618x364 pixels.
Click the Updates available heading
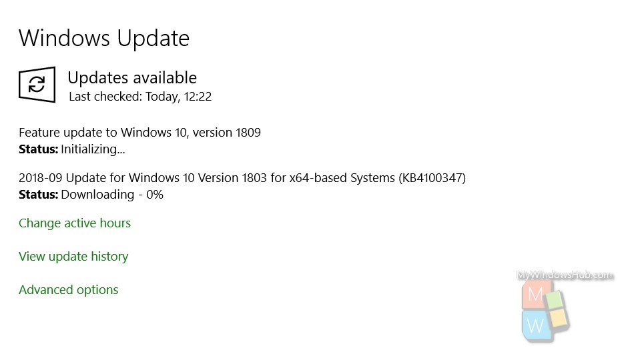132,78
